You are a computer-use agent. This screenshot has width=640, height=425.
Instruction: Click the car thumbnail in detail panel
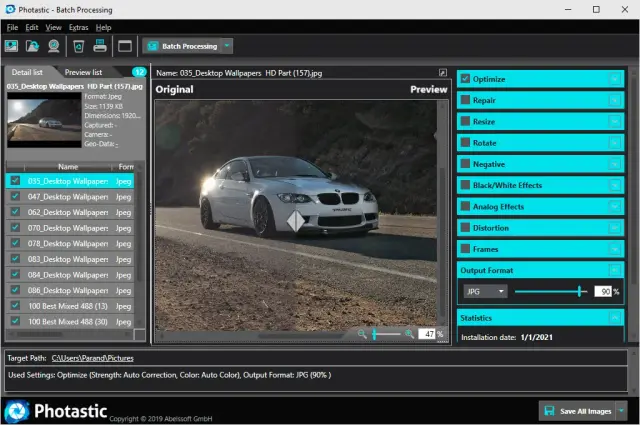[x=44, y=120]
